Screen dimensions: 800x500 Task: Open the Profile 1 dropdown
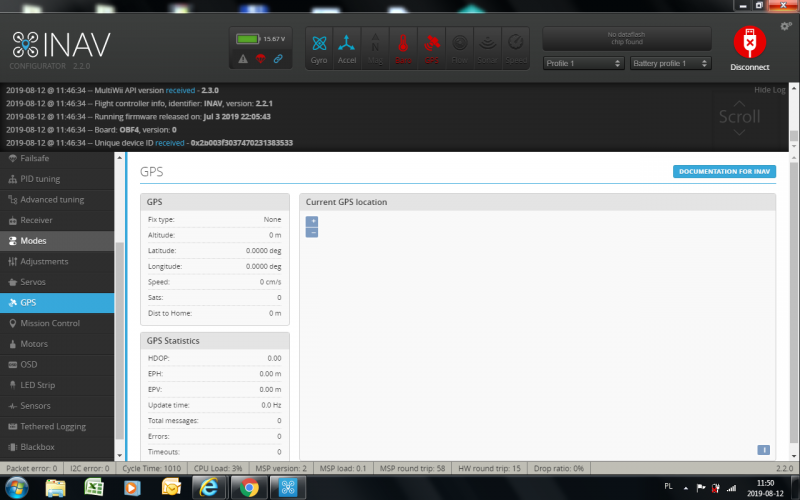click(x=582, y=63)
